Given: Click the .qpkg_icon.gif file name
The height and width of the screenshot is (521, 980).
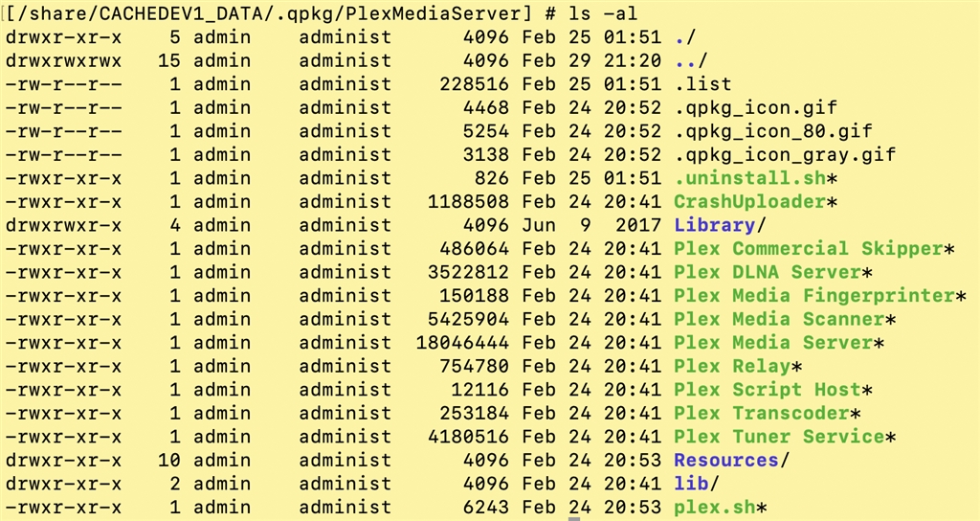Looking at the screenshot, I should coord(756,107).
